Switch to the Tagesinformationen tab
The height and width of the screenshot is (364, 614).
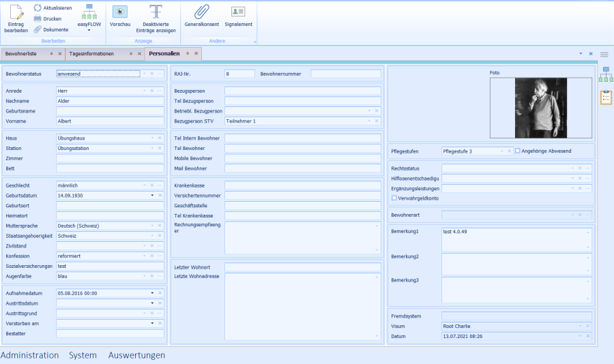91,53
